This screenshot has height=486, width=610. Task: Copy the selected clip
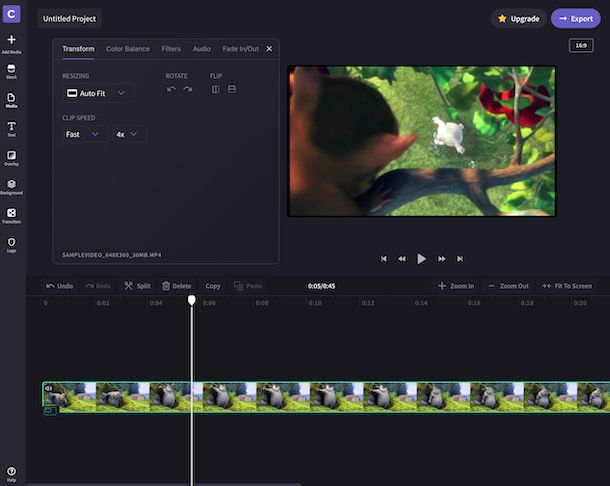(x=213, y=286)
